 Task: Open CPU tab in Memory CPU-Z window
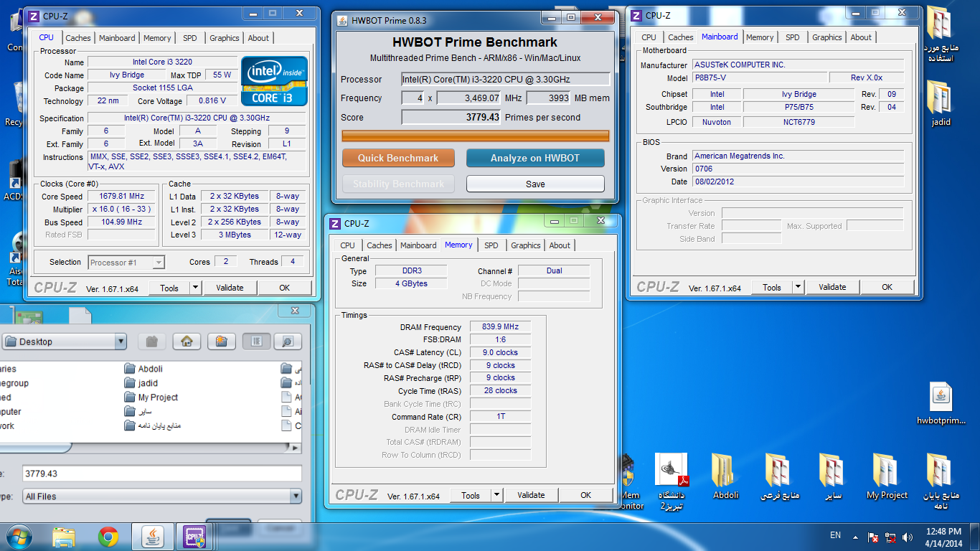(348, 245)
